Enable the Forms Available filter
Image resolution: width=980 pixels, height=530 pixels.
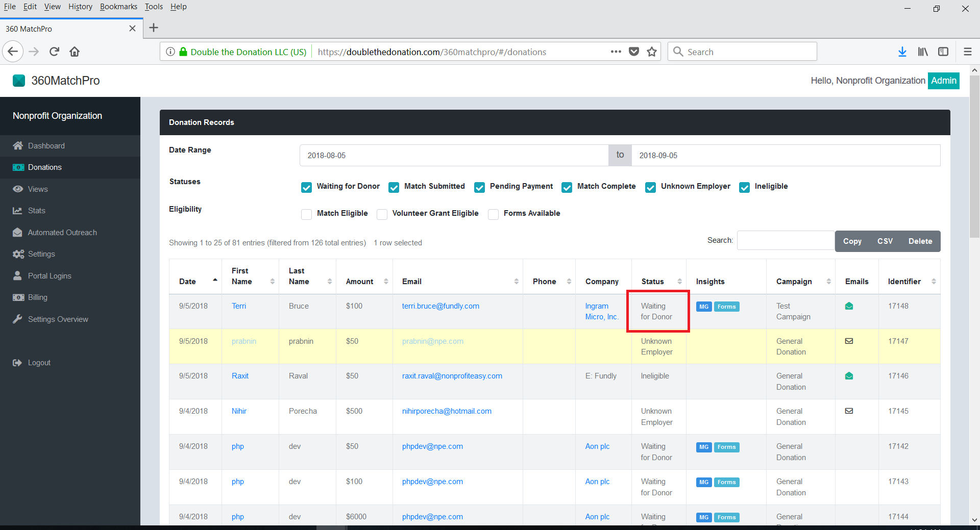493,214
